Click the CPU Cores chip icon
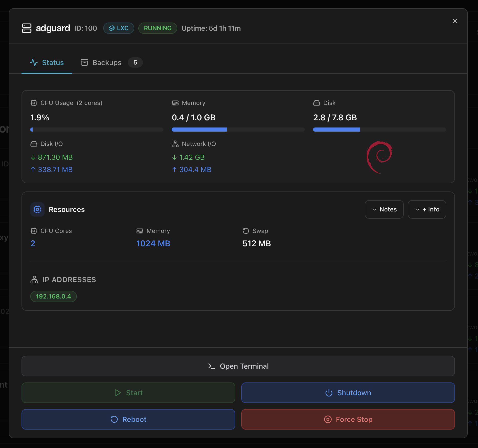 click(x=34, y=231)
